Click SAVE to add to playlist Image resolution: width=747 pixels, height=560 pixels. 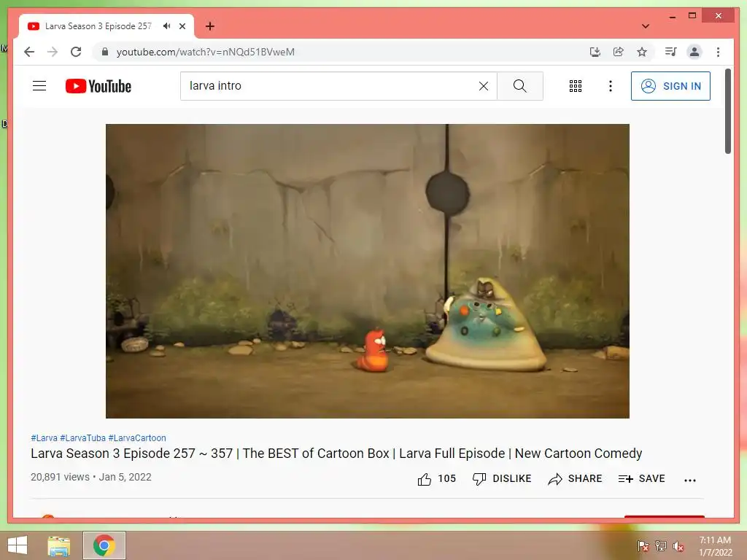pos(641,478)
